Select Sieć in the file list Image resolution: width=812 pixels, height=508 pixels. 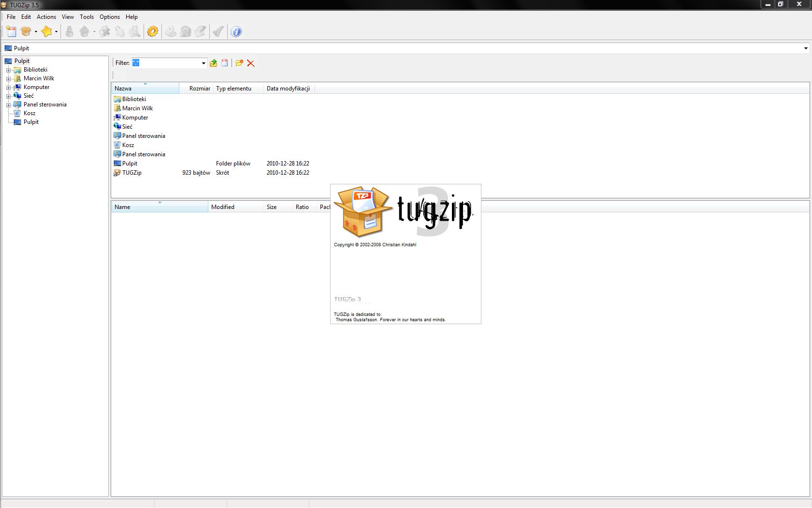(127, 127)
